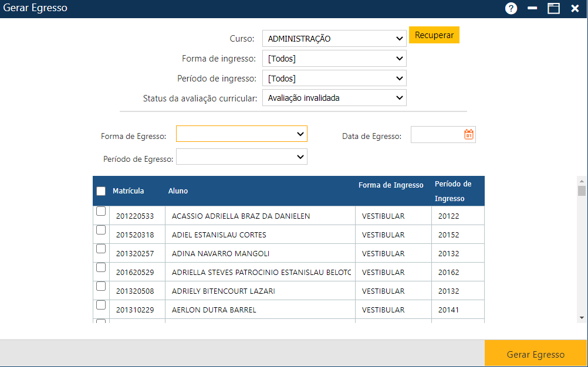Image resolution: width=588 pixels, height=367 pixels.
Task: Expand the Curso dropdown showing ADMINISTRAÇÃO
Action: click(334, 39)
